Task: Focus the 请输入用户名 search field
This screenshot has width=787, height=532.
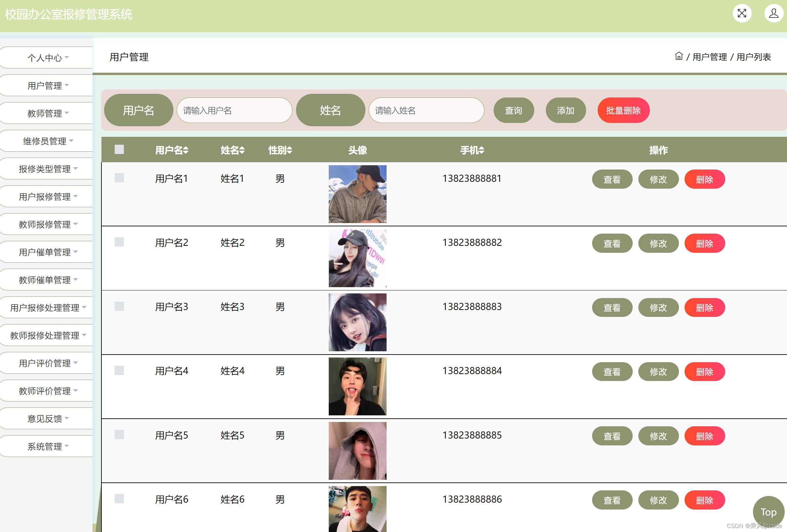Action: (234, 110)
